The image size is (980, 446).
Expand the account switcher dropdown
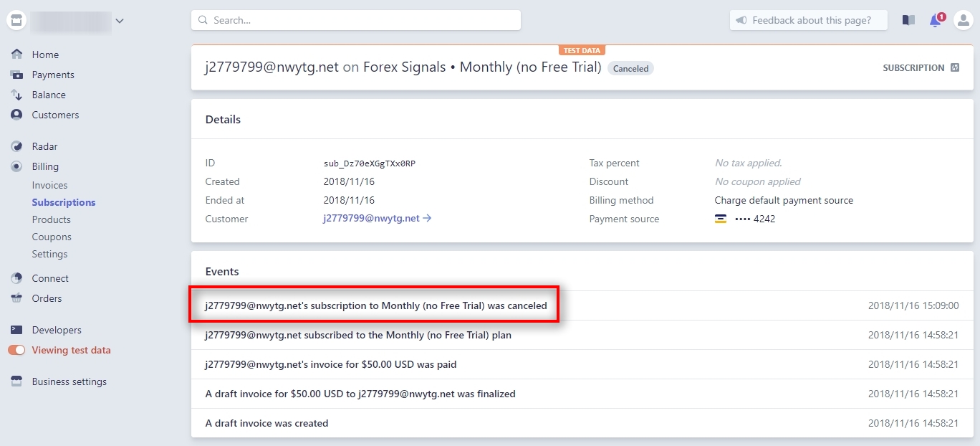(x=120, y=21)
